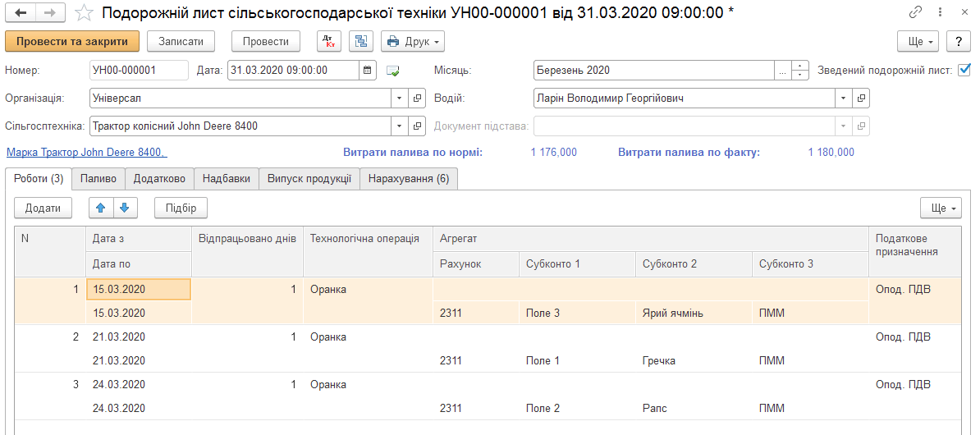Click Технологічна операція column header

click(369, 251)
